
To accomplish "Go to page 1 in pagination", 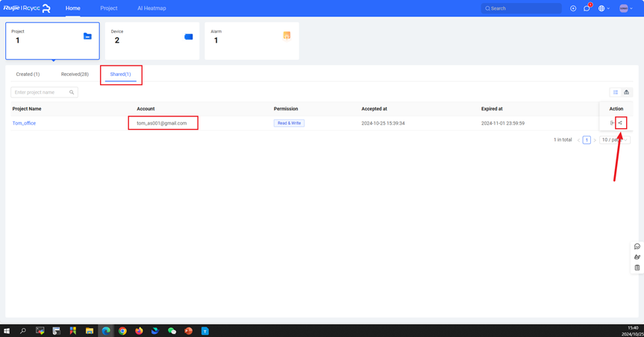I will click(x=587, y=139).
